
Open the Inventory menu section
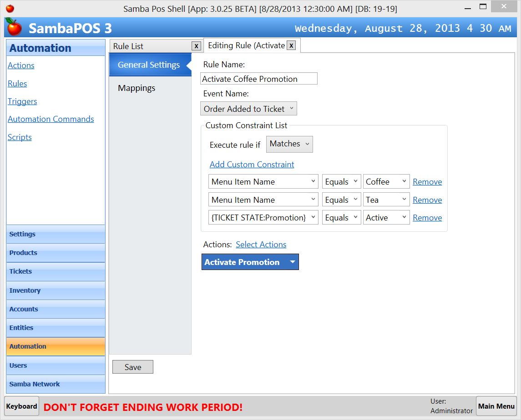pyautogui.click(x=56, y=290)
